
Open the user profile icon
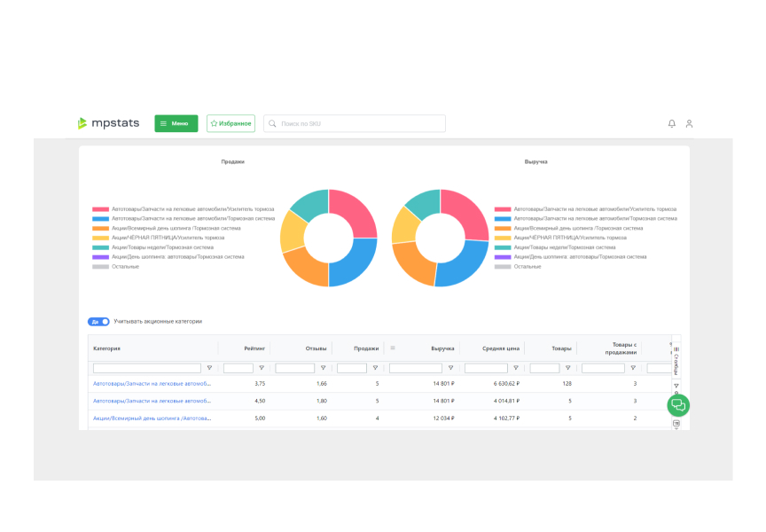click(x=689, y=123)
